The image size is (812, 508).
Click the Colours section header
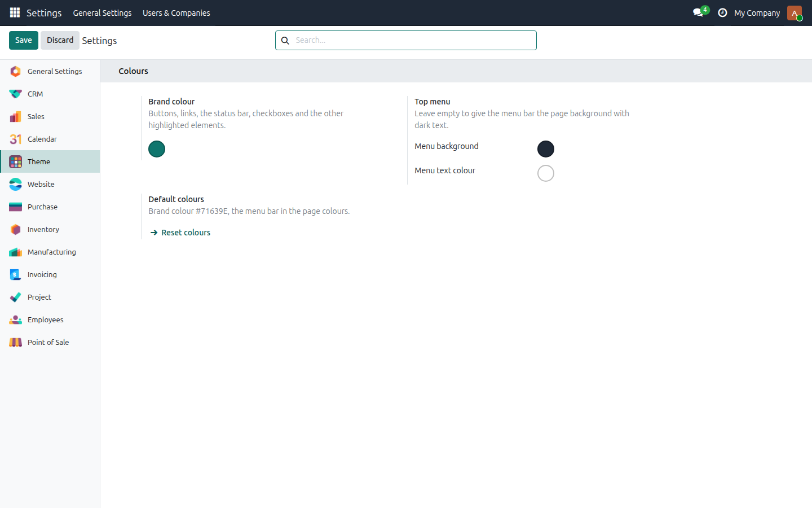click(134, 71)
